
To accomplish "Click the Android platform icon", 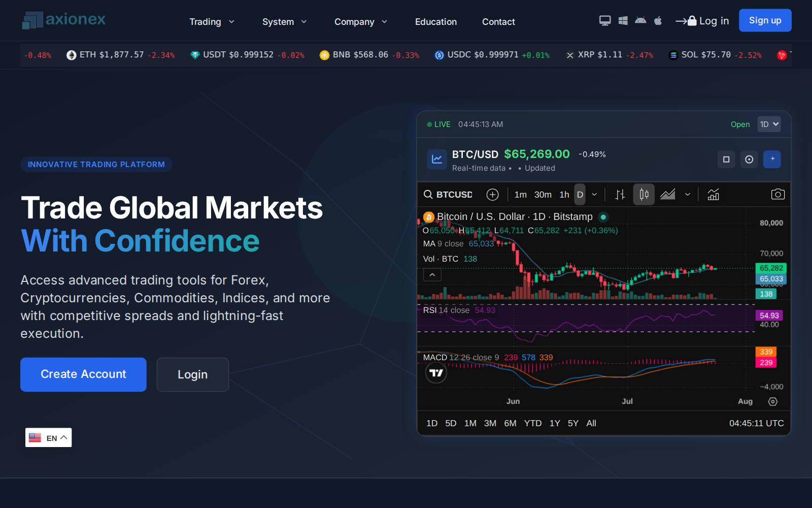I will tap(640, 21).
